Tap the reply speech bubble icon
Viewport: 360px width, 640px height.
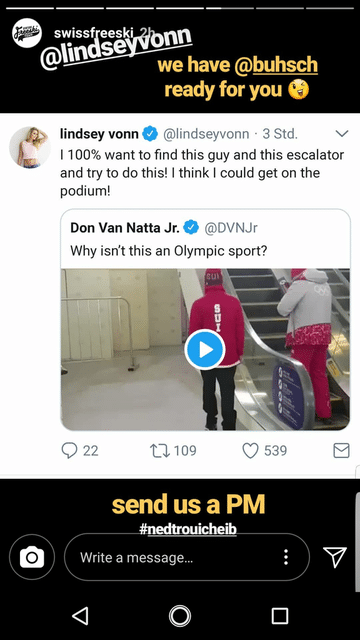click(69, 451)
